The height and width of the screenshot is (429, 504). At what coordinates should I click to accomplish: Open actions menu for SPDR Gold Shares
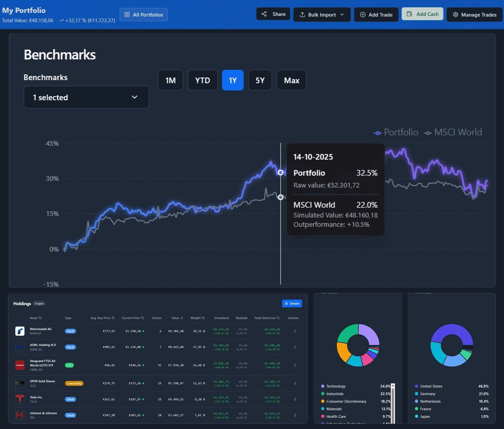pyautogui.click(x=295, y=383)
